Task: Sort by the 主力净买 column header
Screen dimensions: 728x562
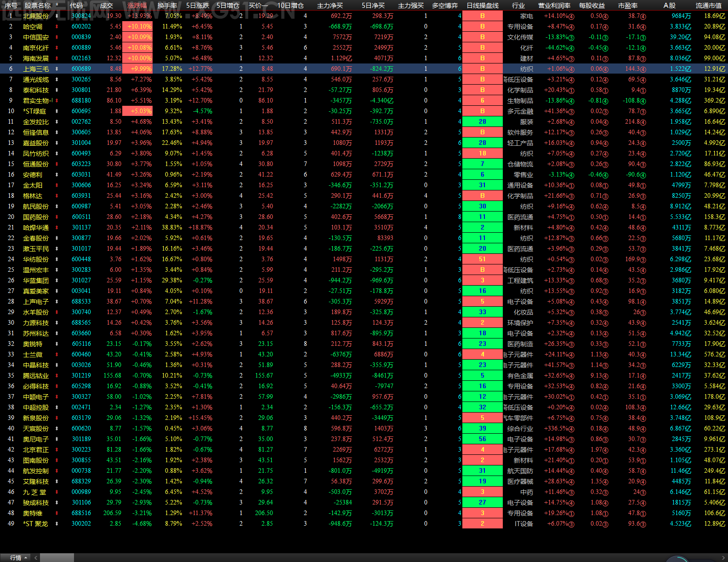Action: click(x=330, y=6)
